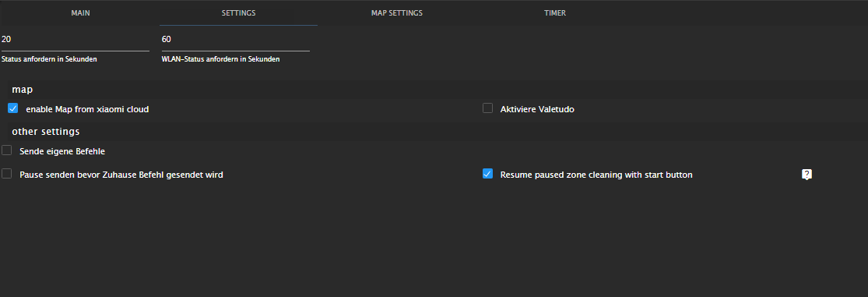Image resolution: width=868 pixels, height=297 pixels.
Task: Click the WLAN-Status anfordern in Sekunden caption
Action: pos(220,59)
